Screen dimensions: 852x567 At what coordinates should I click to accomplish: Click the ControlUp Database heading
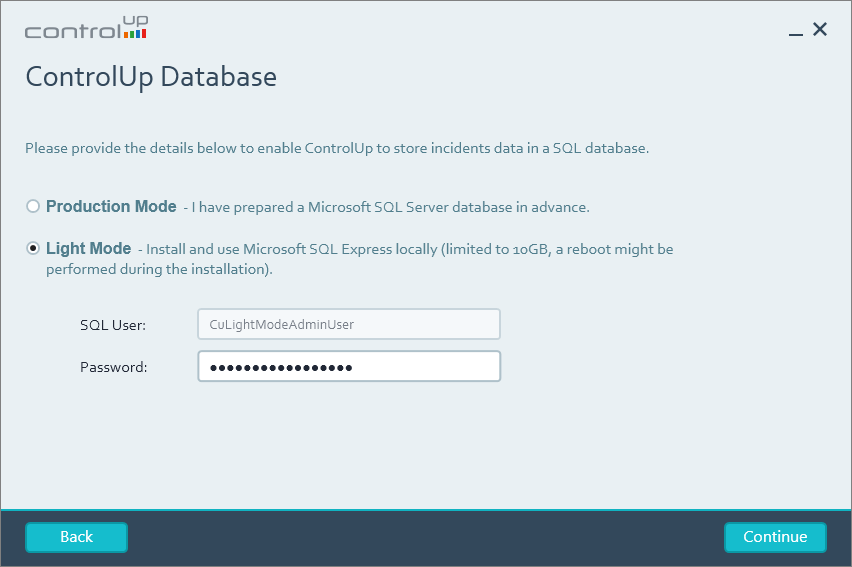click(x=151, y=77)
